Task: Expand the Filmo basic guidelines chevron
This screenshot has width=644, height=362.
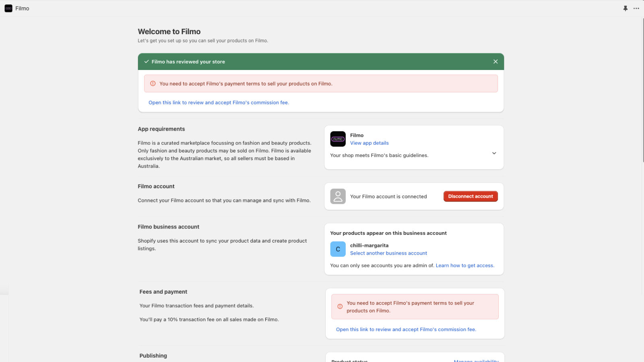Action: 494,153
